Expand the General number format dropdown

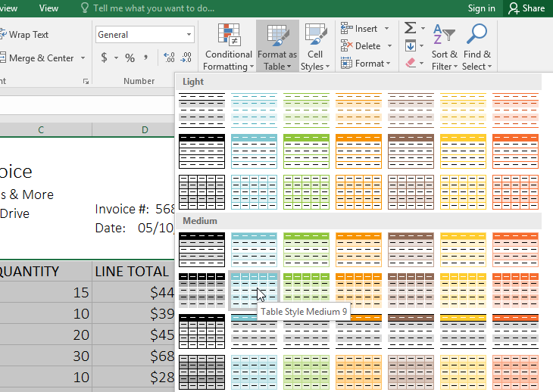189,35
